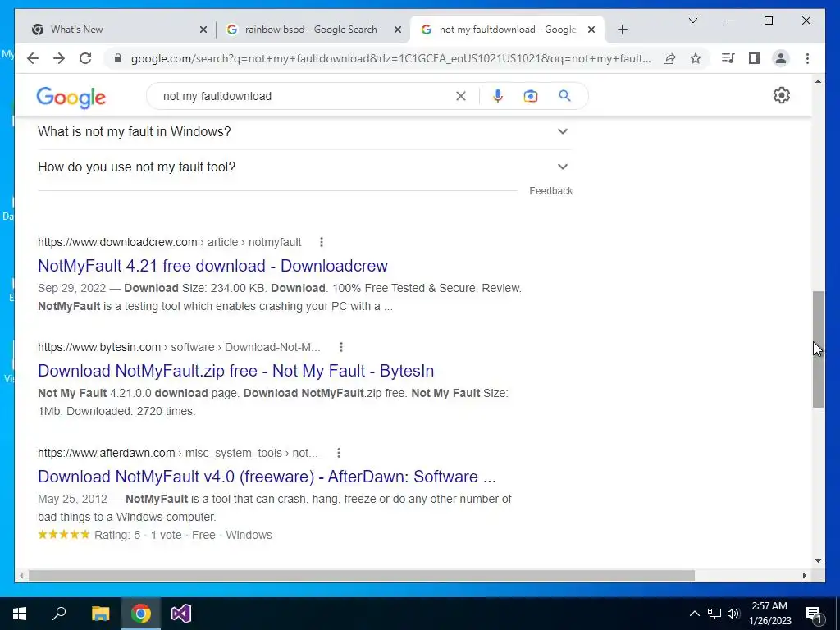Image resolution: width=840 pixels, height=630 pixels.
Task: Search by image with Google Lens
Action: click(x=531, y=96)
